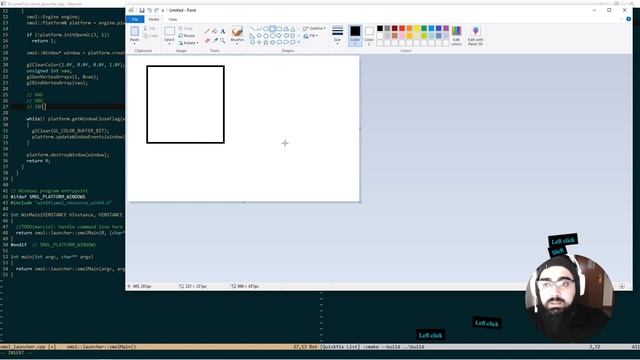Screen dimensions: 640x360
Task: Open the shape Fill dropdown
Action: coord(311,36)
